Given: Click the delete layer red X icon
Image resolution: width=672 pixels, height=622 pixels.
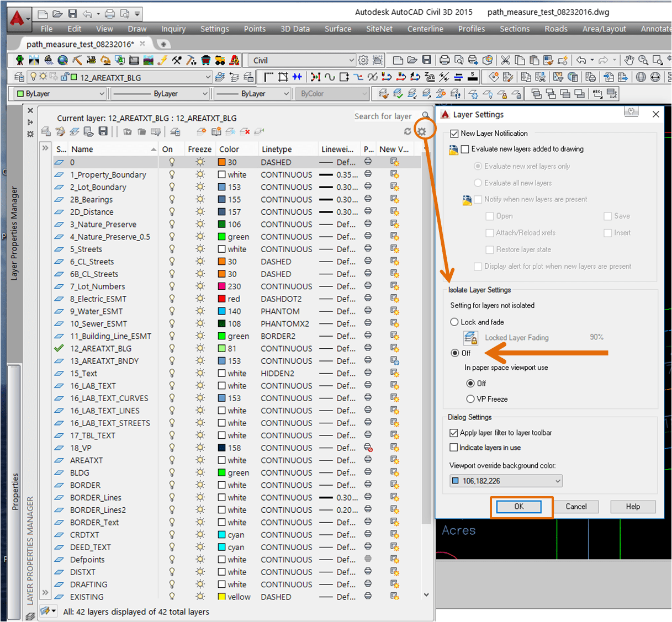Looking at the screenshot, I should click(245, 131).
